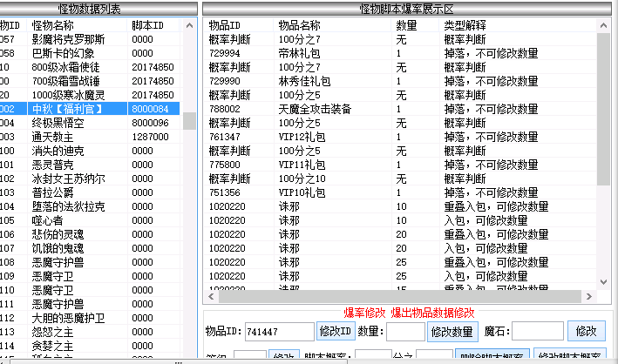The height and width of the screenshot is (364, 618).
Task: Select highlighted row 中秋【福利官】
Action: (x=90, y=109)
